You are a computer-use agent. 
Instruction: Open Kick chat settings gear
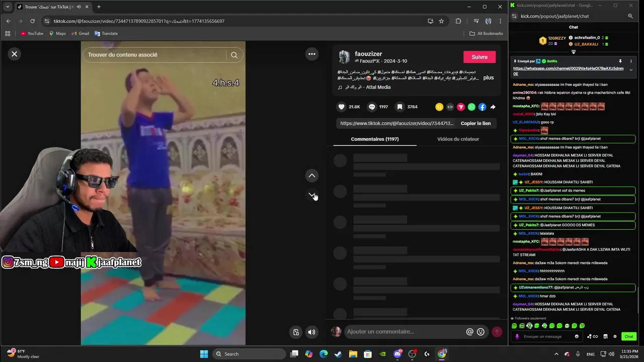pos(615,336)
